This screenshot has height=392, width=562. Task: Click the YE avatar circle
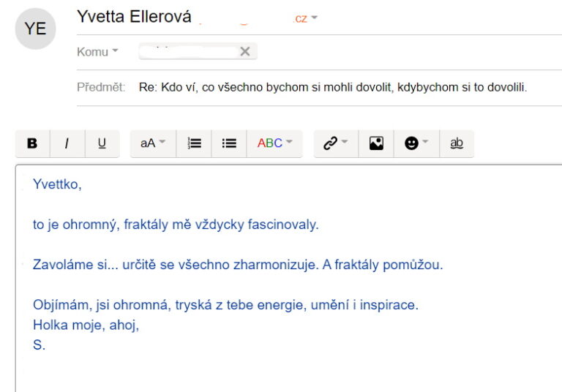tap(35, 29)
